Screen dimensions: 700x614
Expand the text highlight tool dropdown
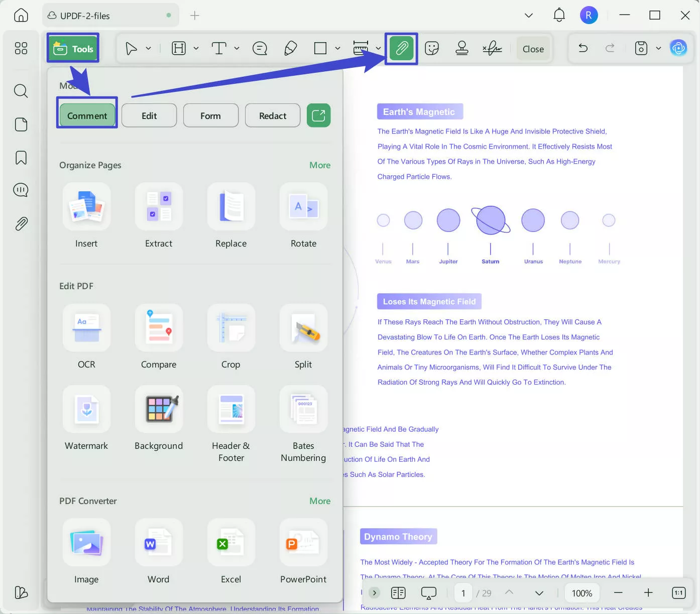click(196, 49)
